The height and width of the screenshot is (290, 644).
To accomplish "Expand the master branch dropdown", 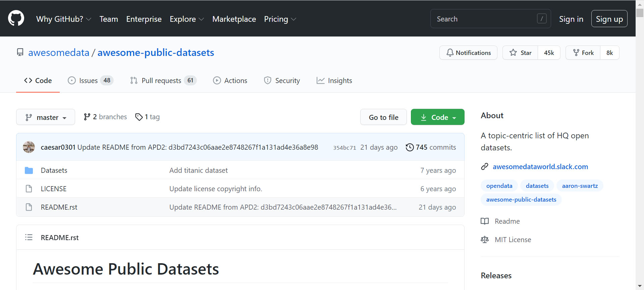I will 46,117.
